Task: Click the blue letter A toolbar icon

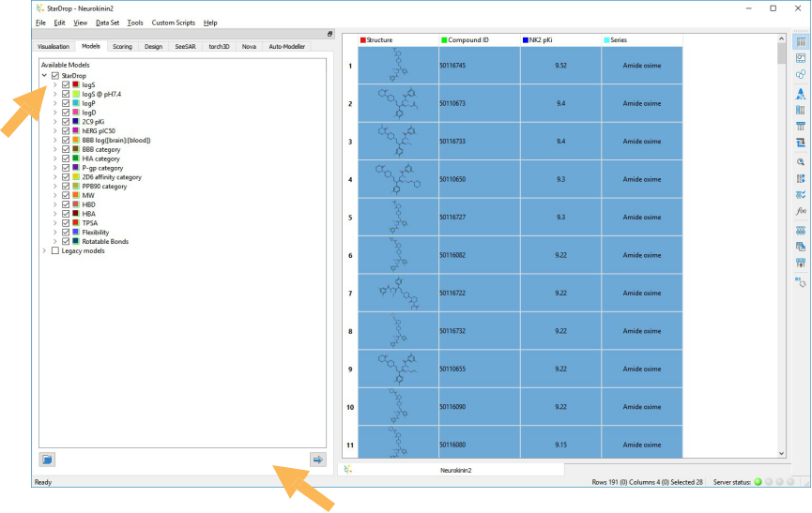Action: click(801, 94)
